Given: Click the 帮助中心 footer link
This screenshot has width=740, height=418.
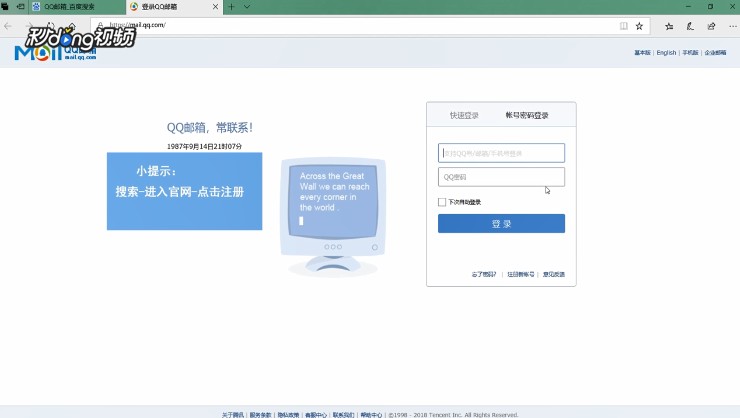Looking at the screenshot, I should coord(371,415).
